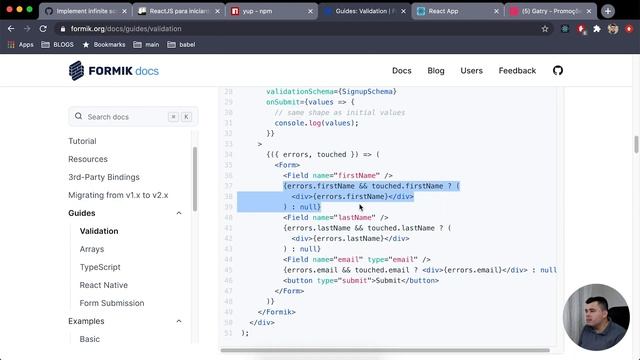
Task: Click 'console.log(values);' code line
Action: (316, 123)
